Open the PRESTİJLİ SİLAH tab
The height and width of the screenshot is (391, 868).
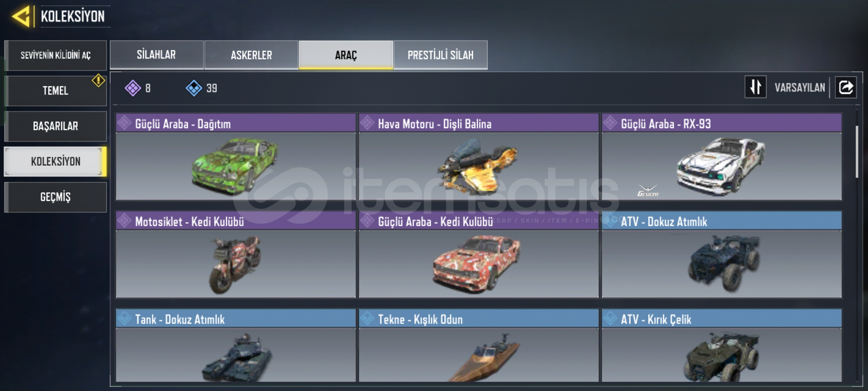(441, 55)
